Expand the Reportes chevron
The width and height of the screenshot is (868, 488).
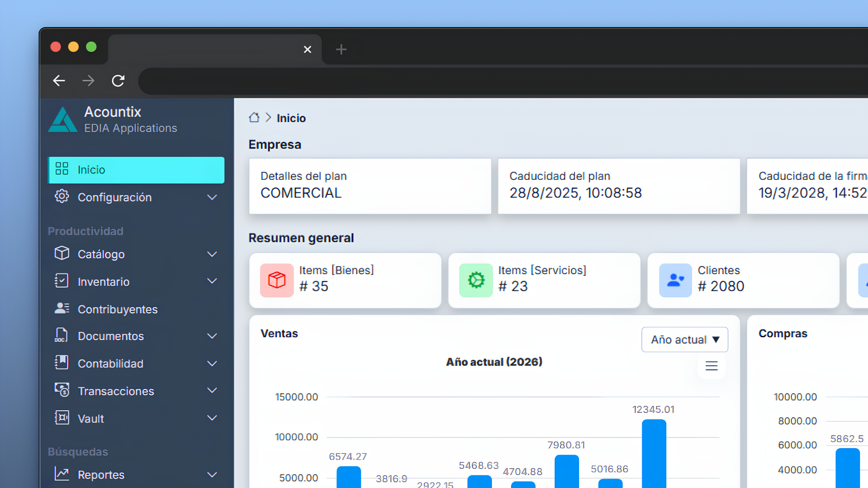tap(212, 474)
